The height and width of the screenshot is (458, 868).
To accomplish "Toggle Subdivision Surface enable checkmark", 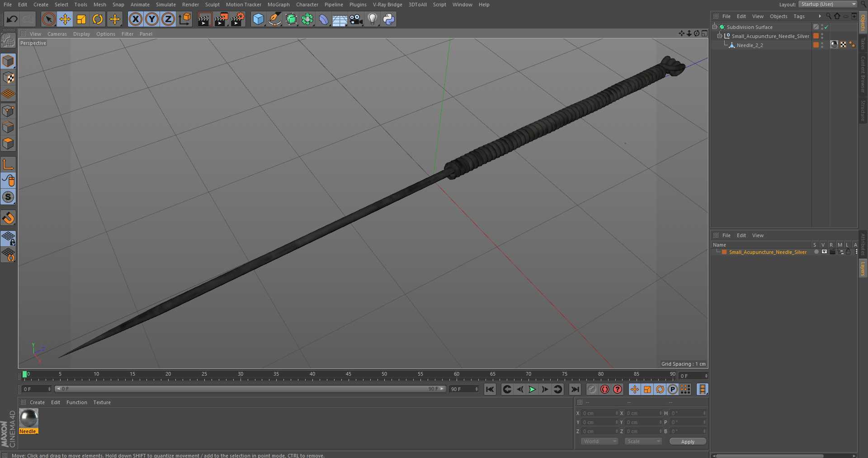I will 826,27.
